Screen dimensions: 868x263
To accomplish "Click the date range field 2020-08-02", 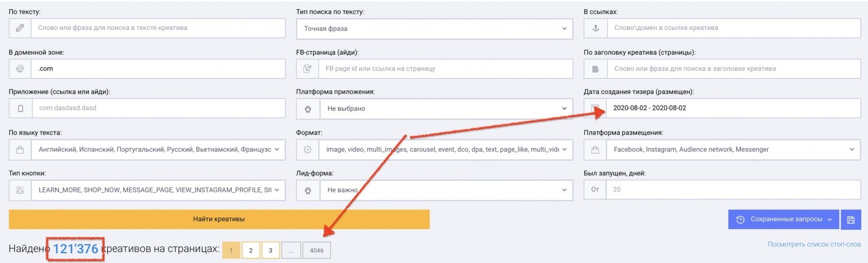I will tap(722, 108).
